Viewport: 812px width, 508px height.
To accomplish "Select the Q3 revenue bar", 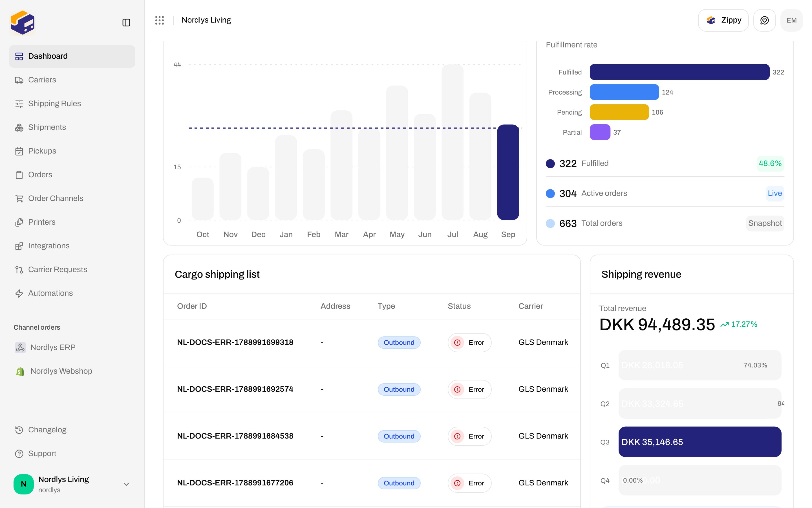I will coord(700,442).
